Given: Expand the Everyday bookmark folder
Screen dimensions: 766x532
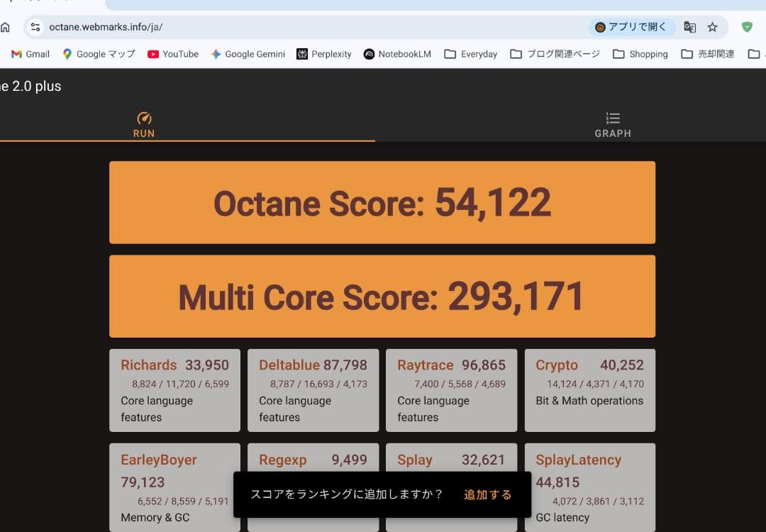Looking at the screenshot, I should pos(471,54).
